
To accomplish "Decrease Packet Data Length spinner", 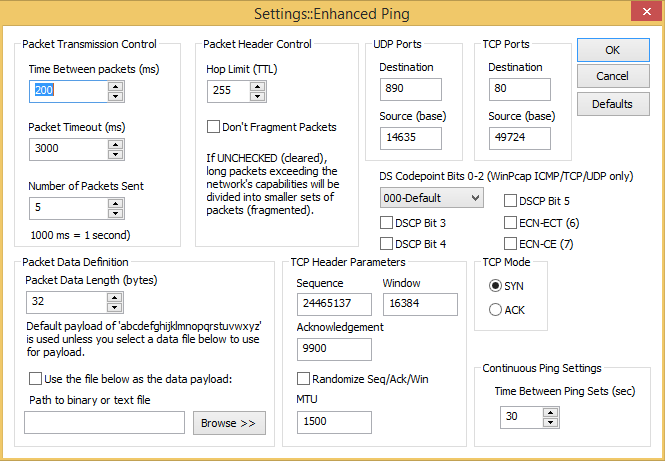I will pyautogui.click(x=115, y=308).
